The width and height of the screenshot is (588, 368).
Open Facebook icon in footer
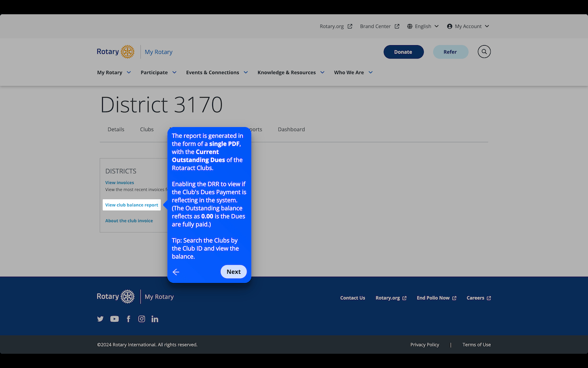128,319
